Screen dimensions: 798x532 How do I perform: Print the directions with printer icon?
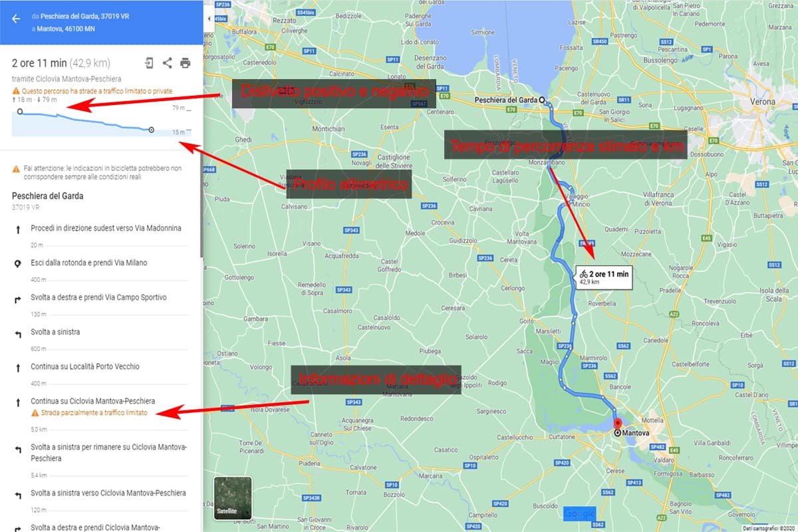pos(185,63)
